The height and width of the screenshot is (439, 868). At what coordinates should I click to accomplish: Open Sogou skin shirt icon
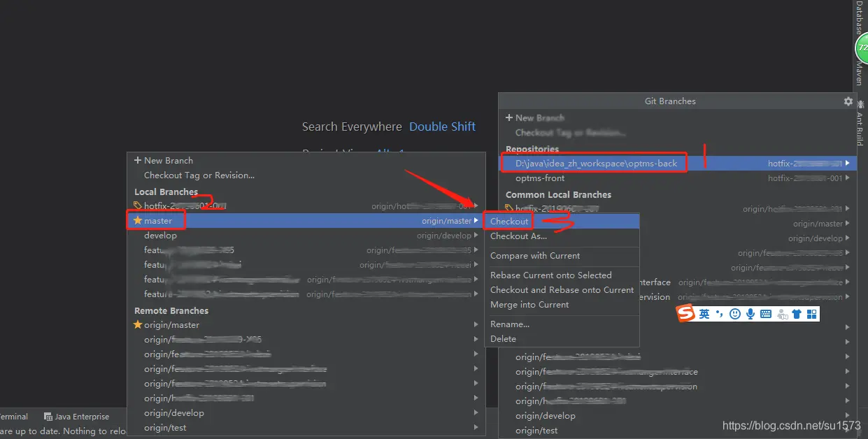[x=797, y=315]
